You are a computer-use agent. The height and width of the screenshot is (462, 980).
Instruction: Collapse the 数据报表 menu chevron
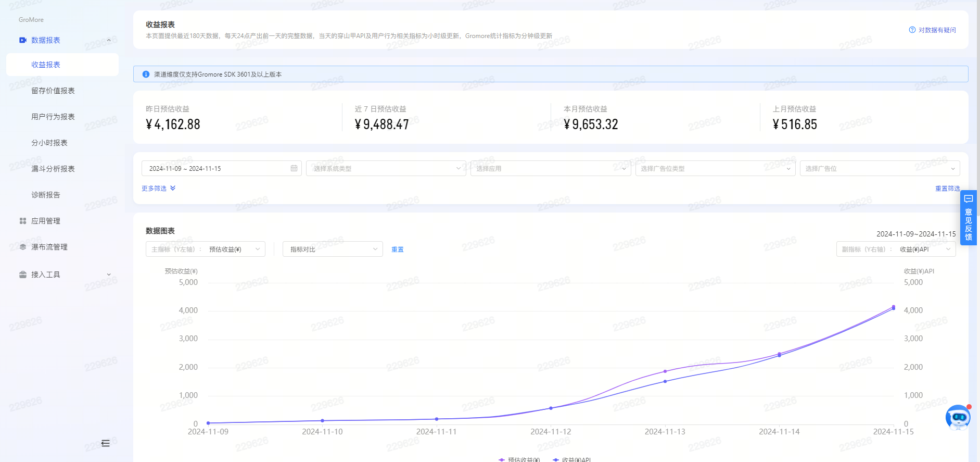(x=109, y=40)
